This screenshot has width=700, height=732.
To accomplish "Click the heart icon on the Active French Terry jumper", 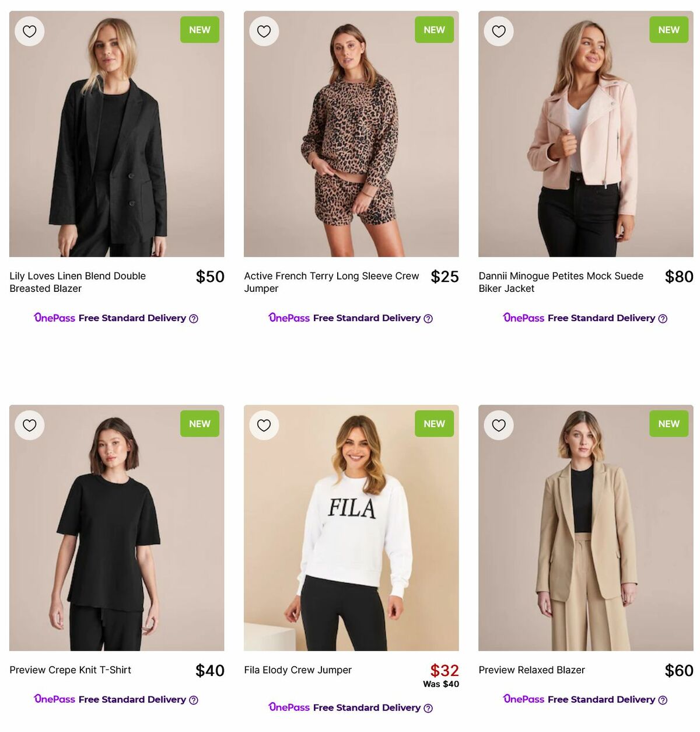I will [264, 31].
